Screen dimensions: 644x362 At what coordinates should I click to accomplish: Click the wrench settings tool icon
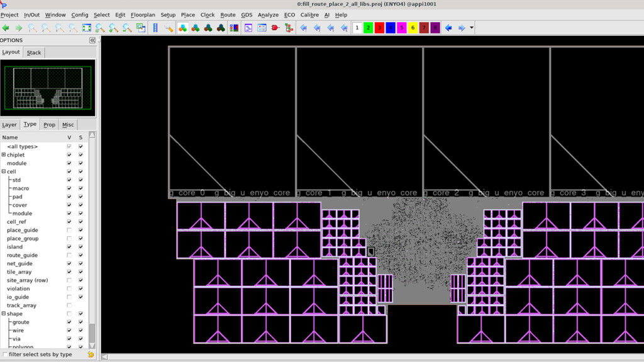click(x=169, y=28)
